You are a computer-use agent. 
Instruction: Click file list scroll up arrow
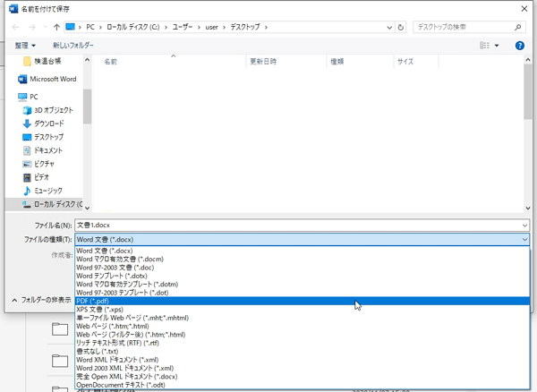pyautogui.click(x=527, y=60)
